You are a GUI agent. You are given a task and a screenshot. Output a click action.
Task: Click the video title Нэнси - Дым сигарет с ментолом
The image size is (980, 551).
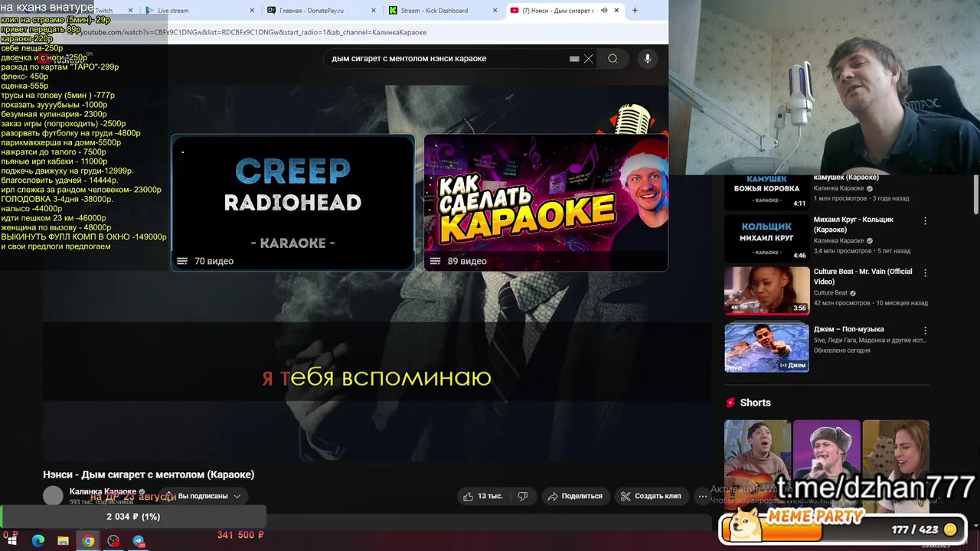tap(149, 474)
